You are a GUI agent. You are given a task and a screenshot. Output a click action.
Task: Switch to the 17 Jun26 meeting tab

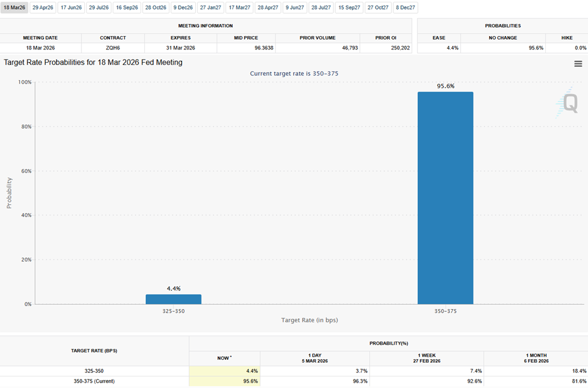[x=71, y=8]
